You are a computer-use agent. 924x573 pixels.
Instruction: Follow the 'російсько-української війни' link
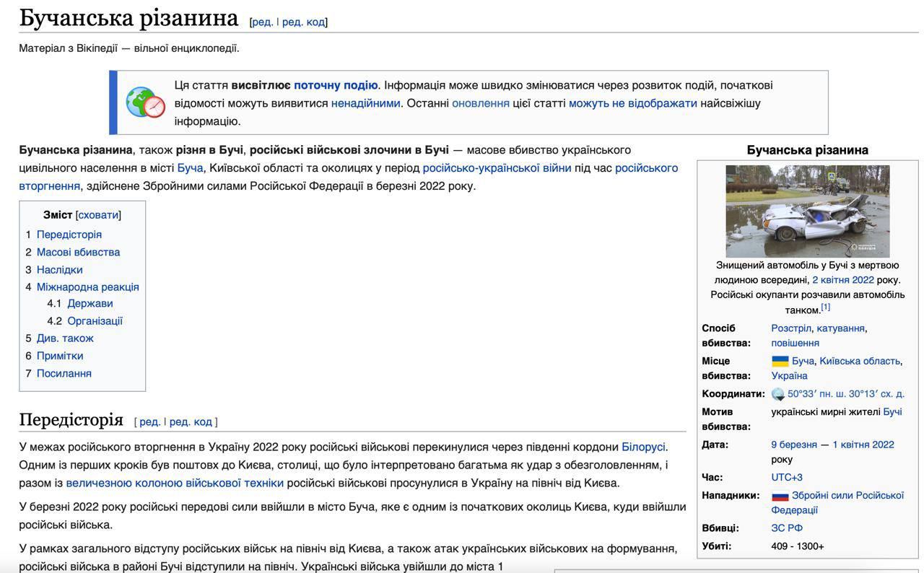pyautogui.click(x=497, y=167)
